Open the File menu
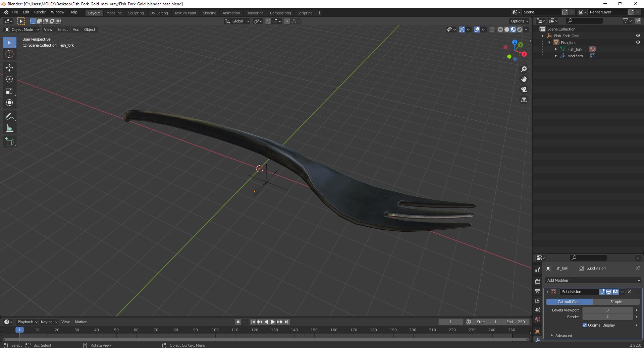 point(15,12)
